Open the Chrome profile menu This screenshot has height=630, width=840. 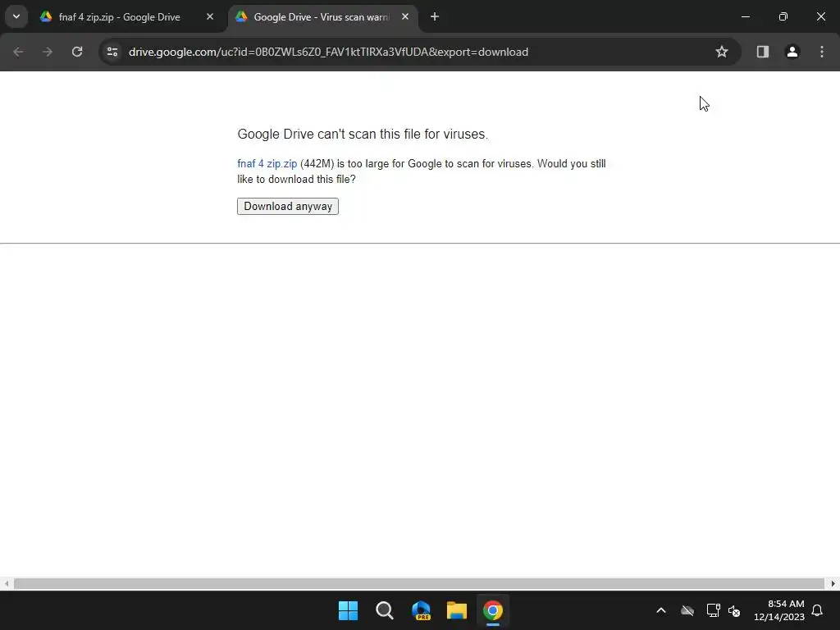[x=792, y=52]
